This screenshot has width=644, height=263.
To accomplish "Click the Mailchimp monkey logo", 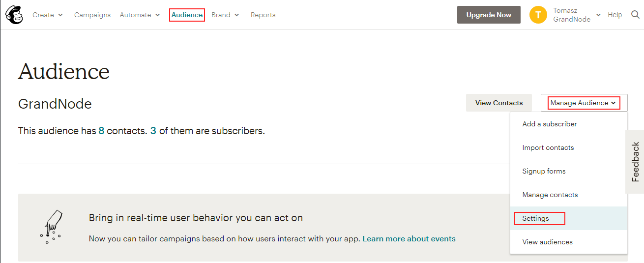I will 14,15.
